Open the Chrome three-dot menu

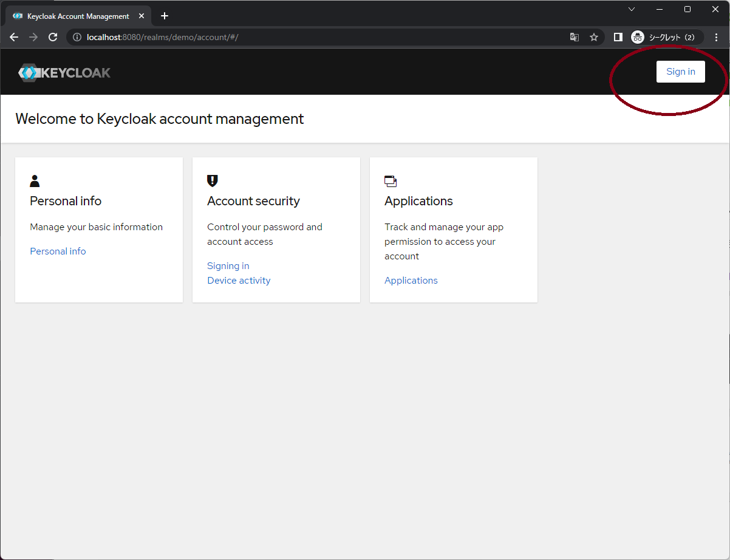[717, 37]
